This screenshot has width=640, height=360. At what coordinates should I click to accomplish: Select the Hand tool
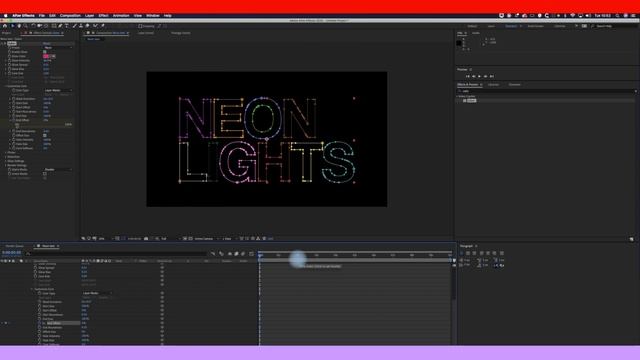19,26
